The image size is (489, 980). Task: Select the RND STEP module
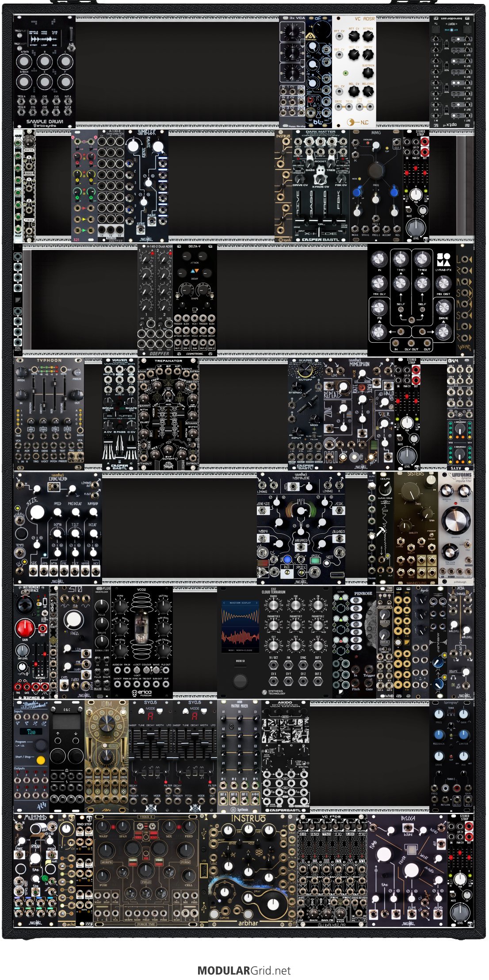coord(84,869)
